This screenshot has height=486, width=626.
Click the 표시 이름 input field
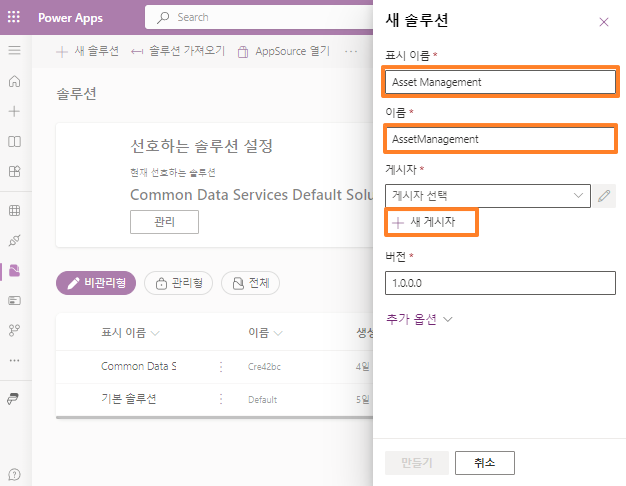coord(500,82)
